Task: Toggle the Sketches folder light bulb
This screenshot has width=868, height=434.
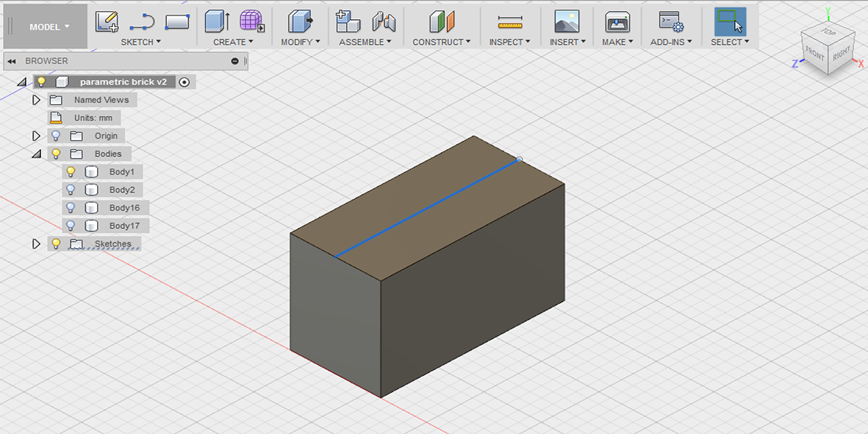Action: click(56, 244)
